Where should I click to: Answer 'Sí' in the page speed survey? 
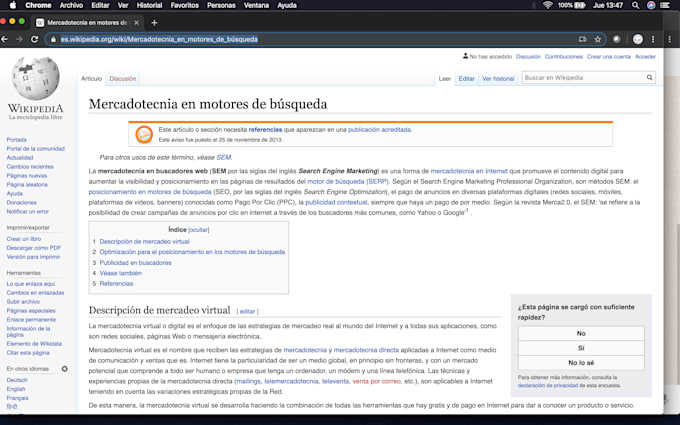(580, 348)
